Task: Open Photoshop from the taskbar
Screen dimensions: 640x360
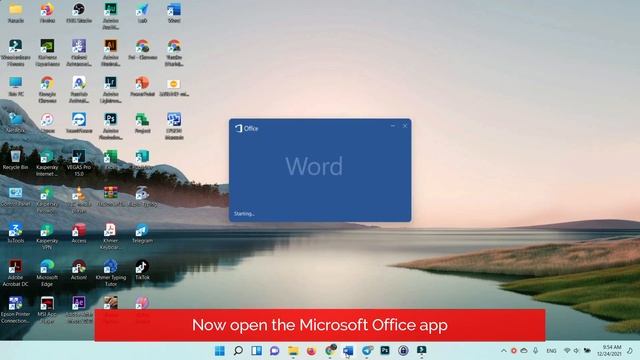Action: [x=385, y=351]
